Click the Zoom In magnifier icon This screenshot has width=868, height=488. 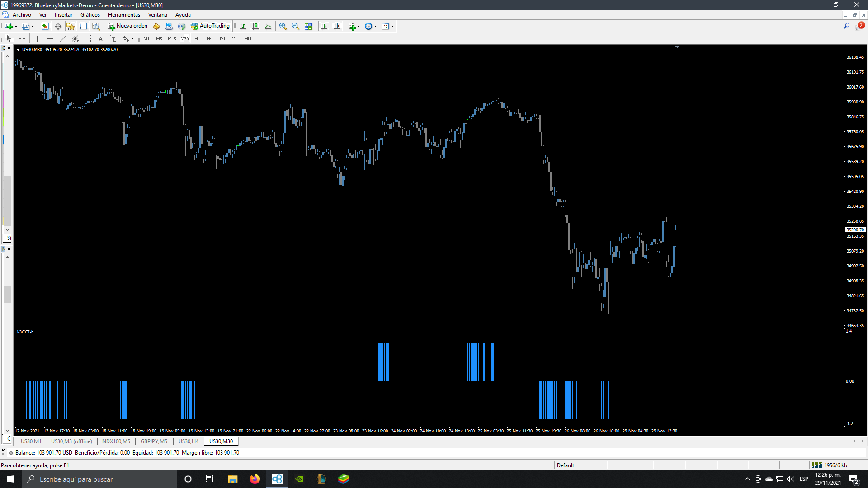tap(283, 26)
